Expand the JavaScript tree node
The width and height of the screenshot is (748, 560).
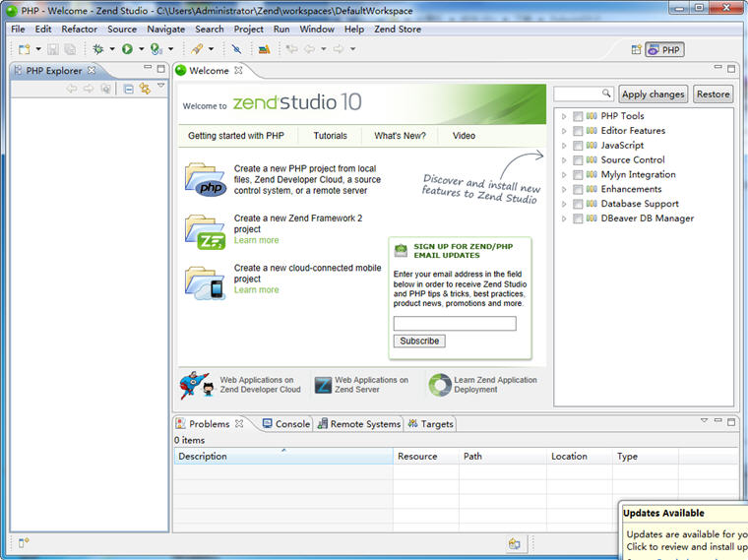tap(564, 146)
